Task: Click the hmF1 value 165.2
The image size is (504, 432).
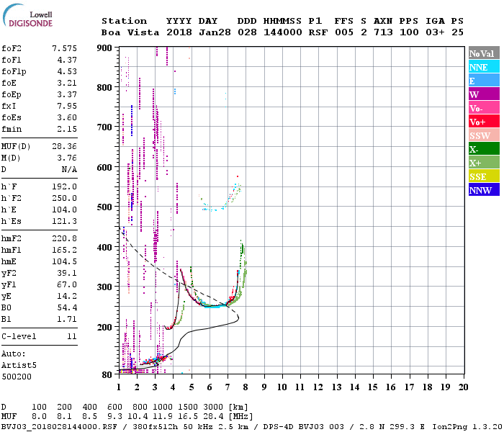Action: [64, 251]
